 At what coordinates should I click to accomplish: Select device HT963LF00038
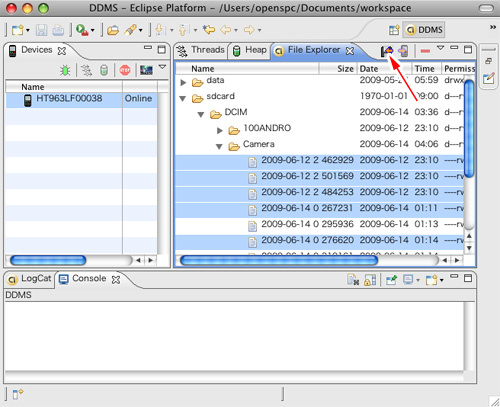click(x=81, y=99)
